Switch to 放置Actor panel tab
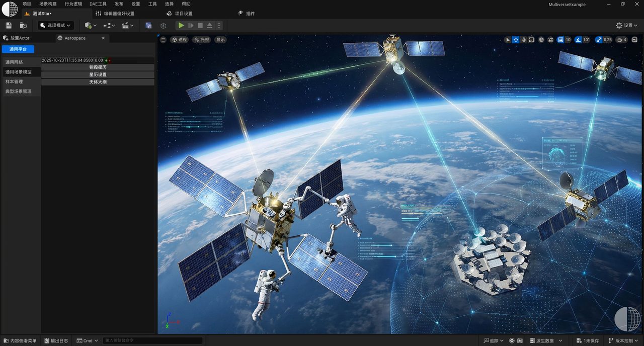Screen dimensions: 644x346 coord(17,38)
